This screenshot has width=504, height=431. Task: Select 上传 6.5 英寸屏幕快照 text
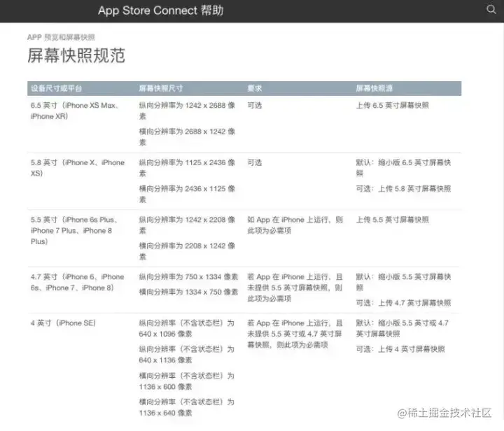point(393,106)
